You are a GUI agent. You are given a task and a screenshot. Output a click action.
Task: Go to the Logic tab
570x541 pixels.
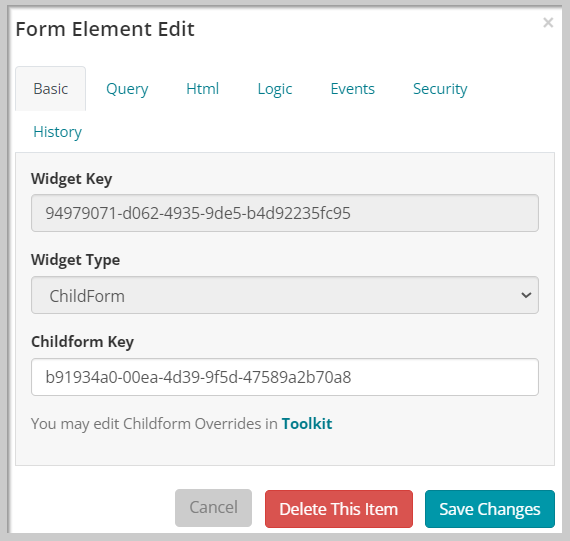coord(275,89)
